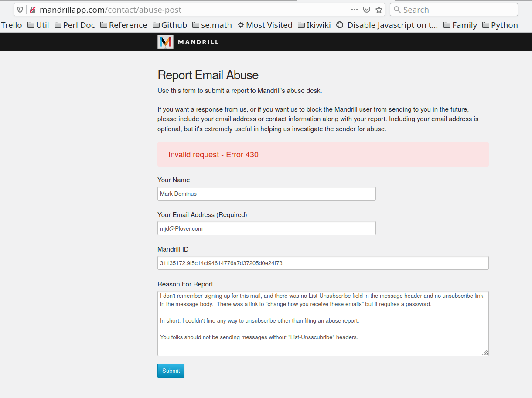
Task: Click the MANDRILL wordmark in header
Action: point(198,42)
